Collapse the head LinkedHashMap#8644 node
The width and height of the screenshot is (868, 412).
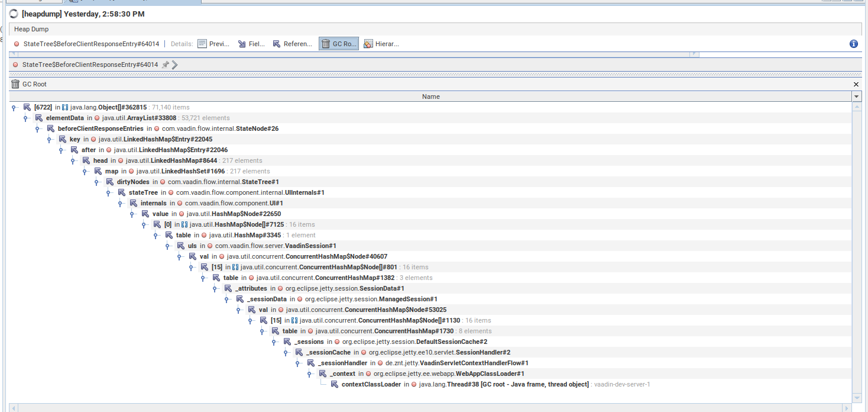(72, 160)
